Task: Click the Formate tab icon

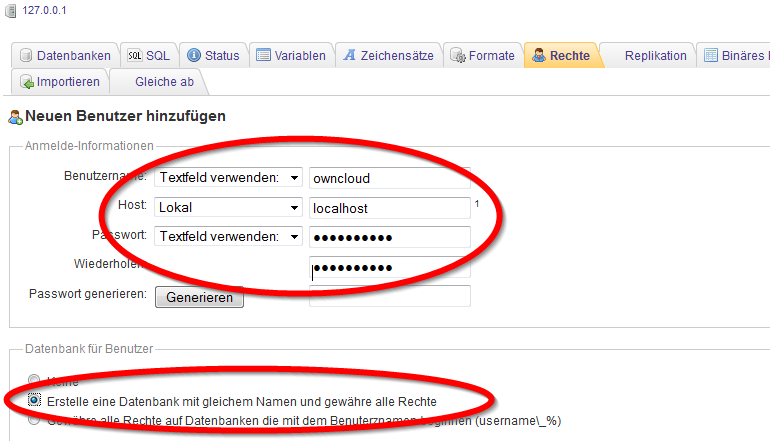Action: point(458,56)
